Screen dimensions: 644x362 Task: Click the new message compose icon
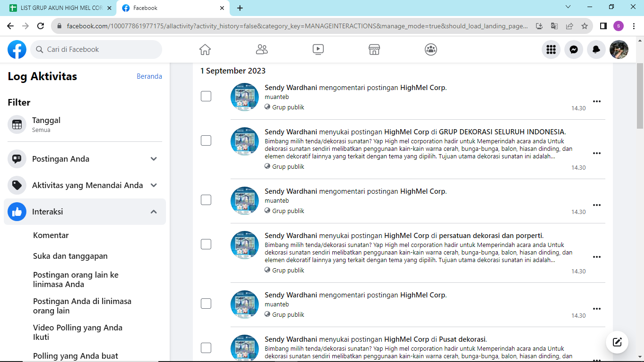coord(617,342)
